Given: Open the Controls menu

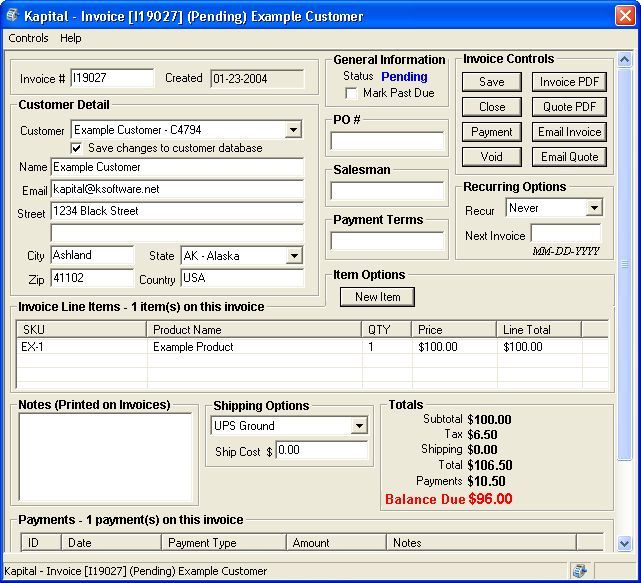Looking at the screenshot, I should [x=28, y=38].
